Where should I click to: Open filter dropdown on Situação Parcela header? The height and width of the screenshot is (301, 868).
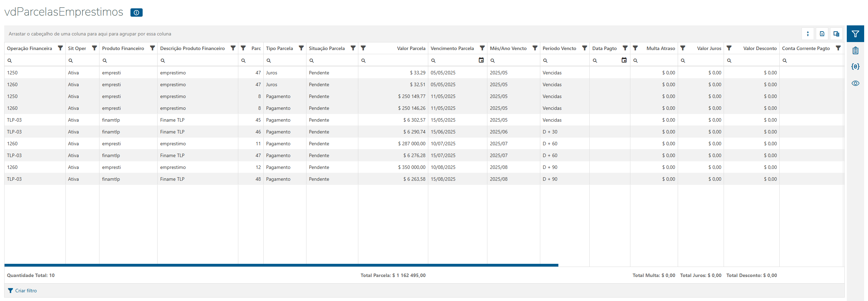pyautogui.click(x=353, y=48)
